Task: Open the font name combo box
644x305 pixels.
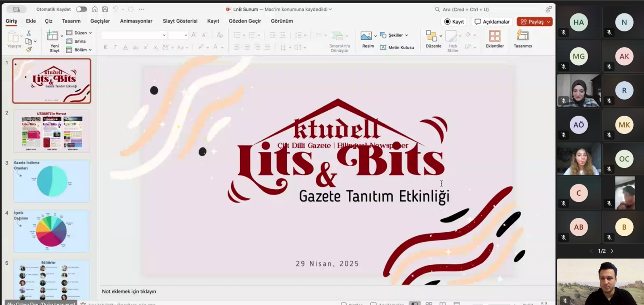Action: tap(134, 35)
